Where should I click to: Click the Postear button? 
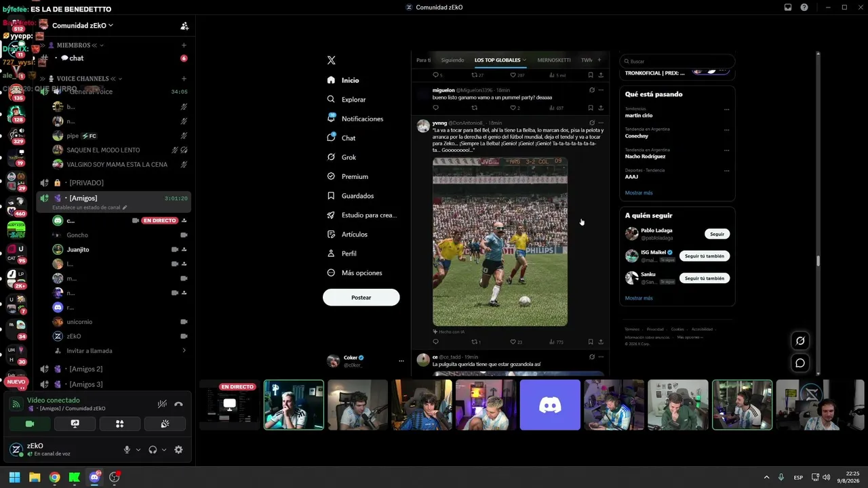(x=361, y=298)
